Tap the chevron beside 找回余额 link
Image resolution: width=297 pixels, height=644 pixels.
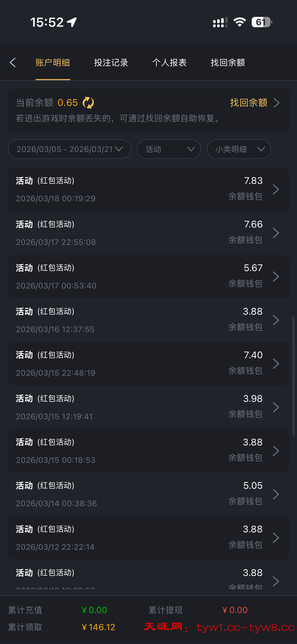(x=277, y=103)
